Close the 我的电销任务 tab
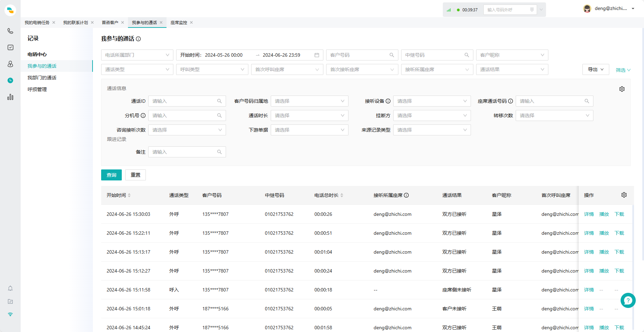 click(54, 22)
